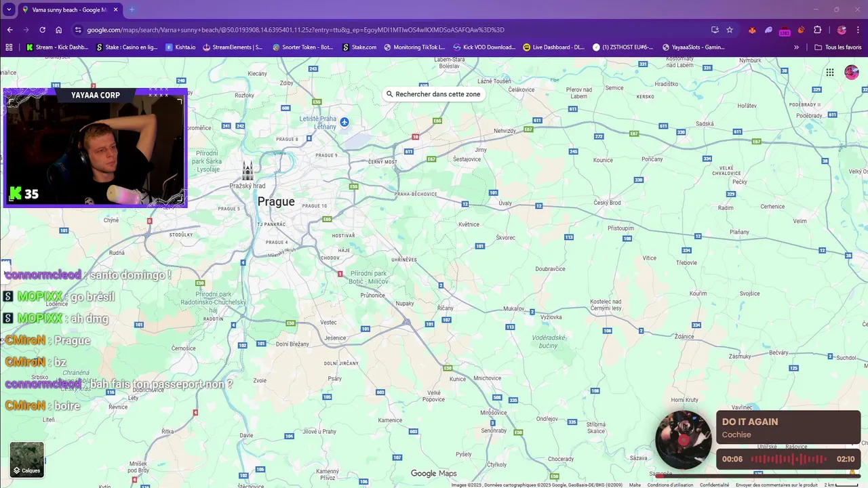Expand the hidden bookmarks overflow chevron
The width and height of the screenshot is (868, 488).
[x=796, y=47]
